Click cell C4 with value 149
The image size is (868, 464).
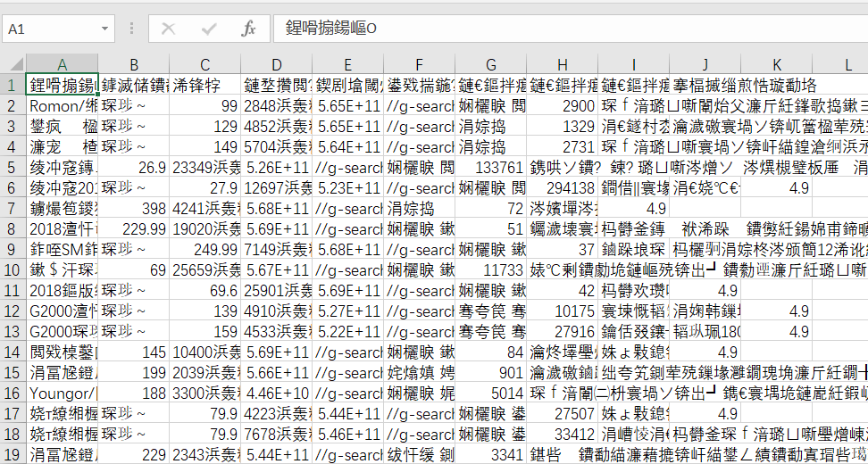tap(205, 146)
